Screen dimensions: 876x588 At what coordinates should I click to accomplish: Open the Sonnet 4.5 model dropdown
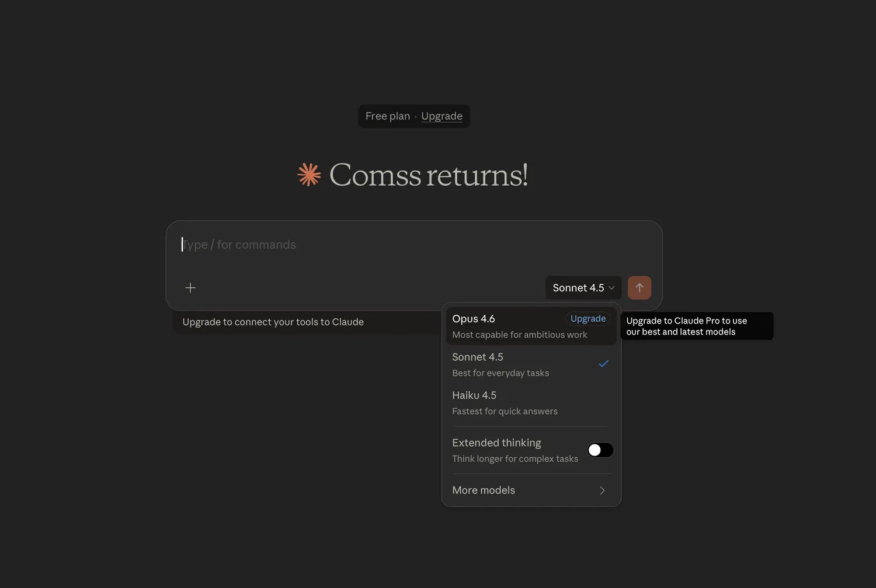[583, 288]
